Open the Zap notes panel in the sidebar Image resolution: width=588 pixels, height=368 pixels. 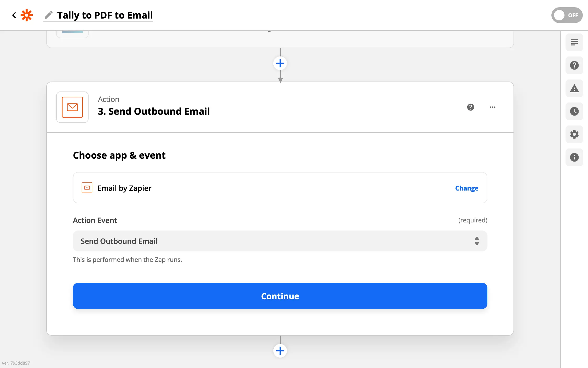click(x=574, y=42)
